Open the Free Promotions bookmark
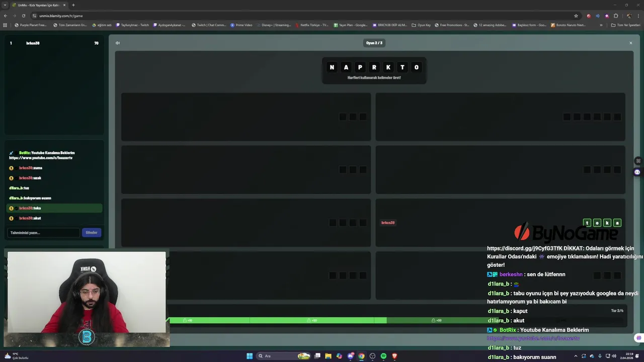This screenshot has width=644, height=362. [452, 25]
